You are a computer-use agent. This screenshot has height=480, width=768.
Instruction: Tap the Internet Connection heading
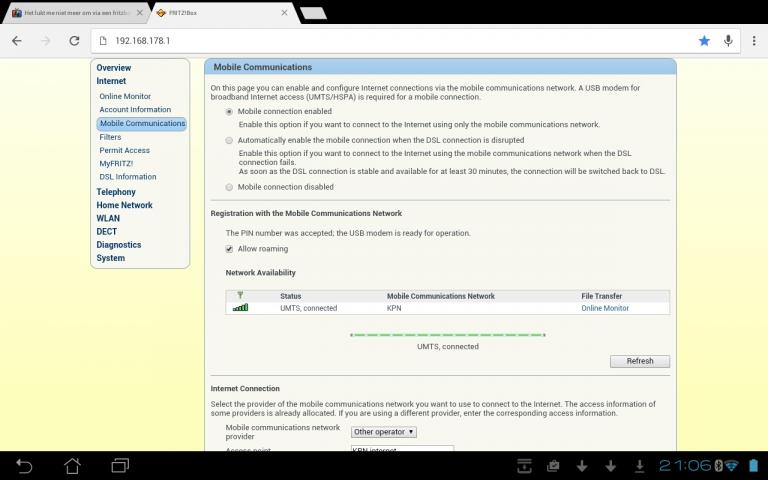[245, 388]
